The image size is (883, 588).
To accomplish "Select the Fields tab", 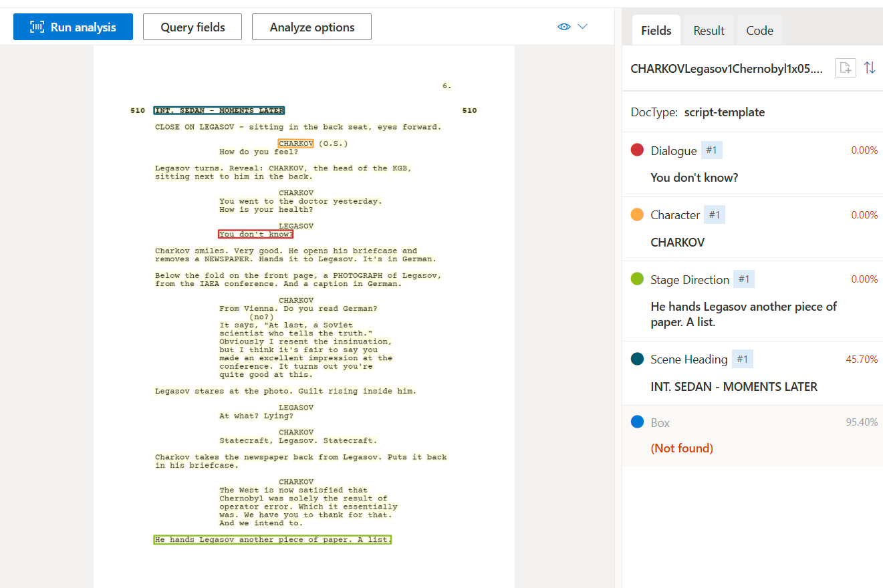I will coord(656,29).
